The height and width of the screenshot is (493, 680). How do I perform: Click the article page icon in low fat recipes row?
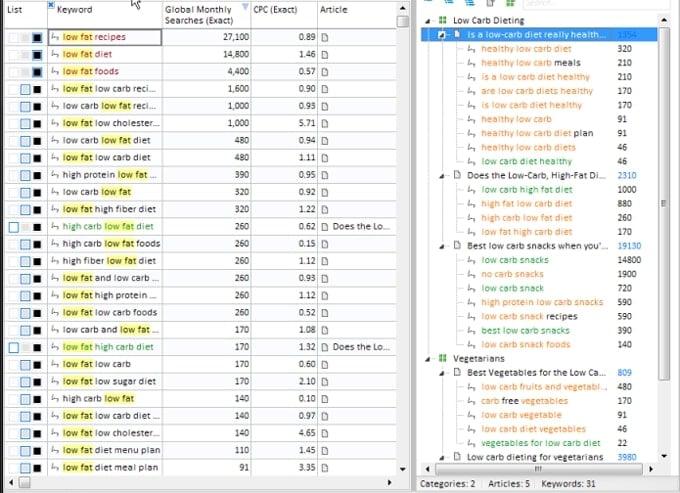point(324,37)
